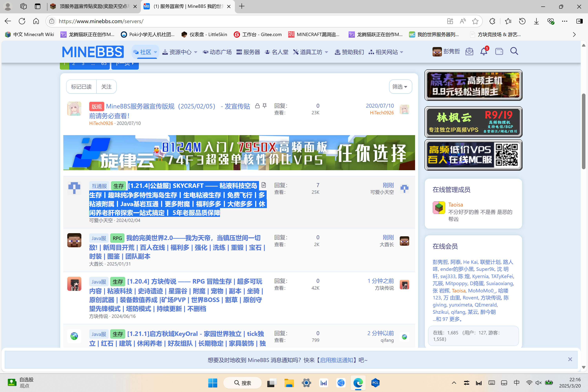This screenshot has height=392, width=588.
Task: Open File Explorer in the taskbar
Action: (x=289, y=383)
